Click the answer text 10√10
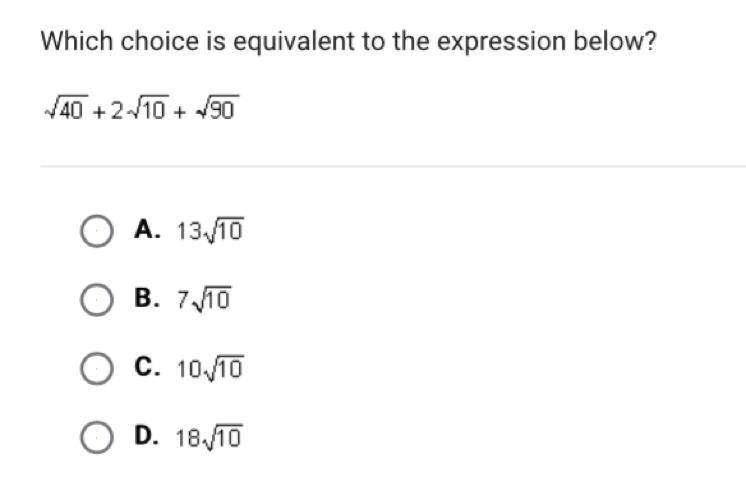The image size is (746, 502). coord(209,368)
